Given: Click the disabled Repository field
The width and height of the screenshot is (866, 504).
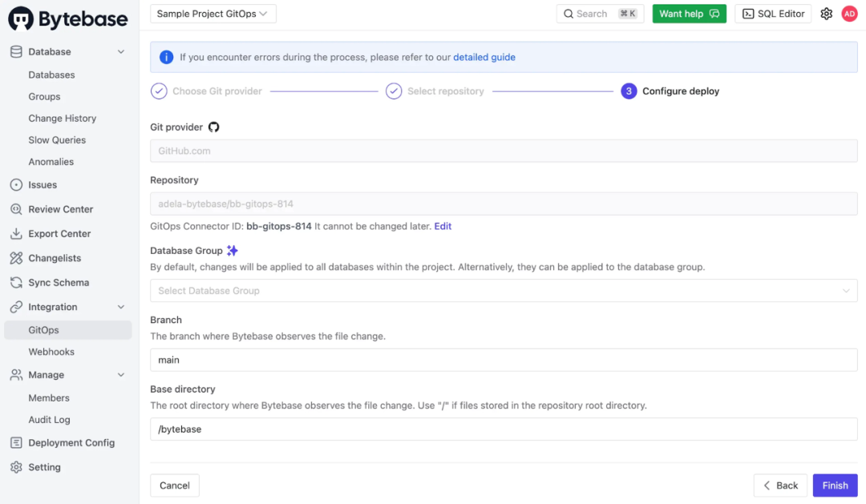Looking at the screenshot, I should (504, 204).
